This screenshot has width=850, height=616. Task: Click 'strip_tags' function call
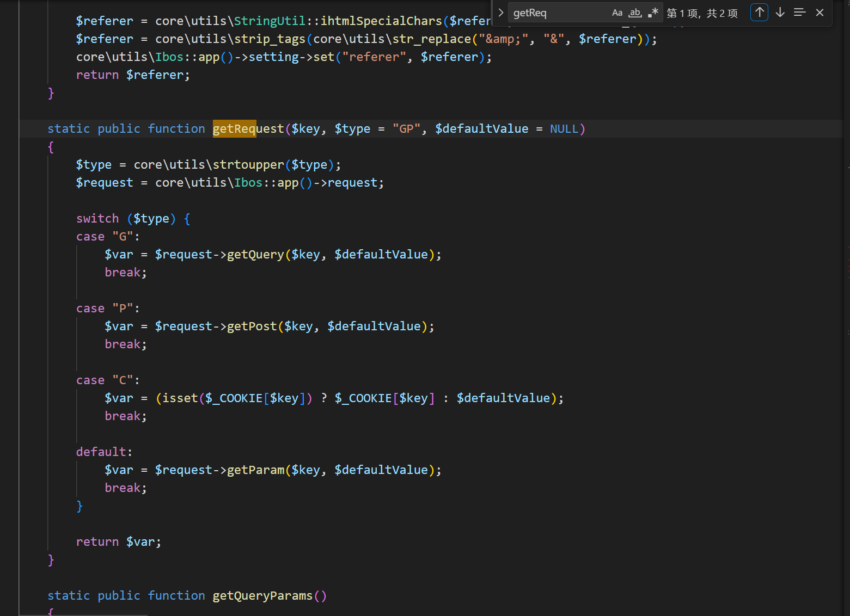tap(270, 39)
